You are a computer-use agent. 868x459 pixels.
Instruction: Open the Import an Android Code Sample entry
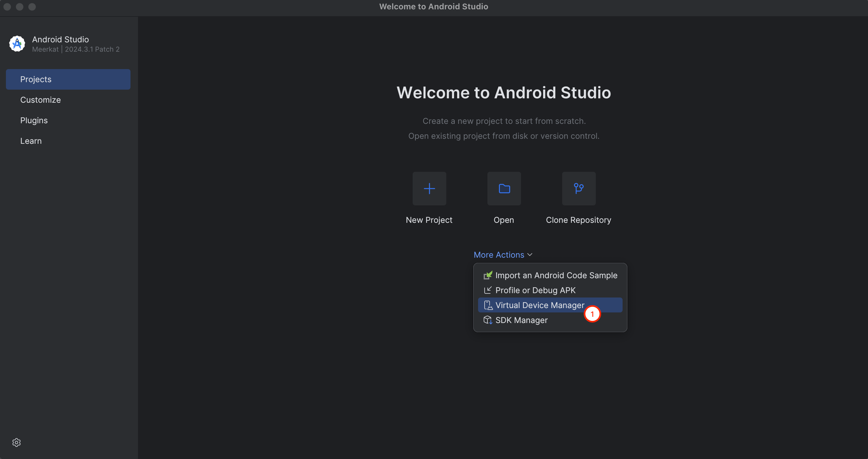click(x=556, y=275)
